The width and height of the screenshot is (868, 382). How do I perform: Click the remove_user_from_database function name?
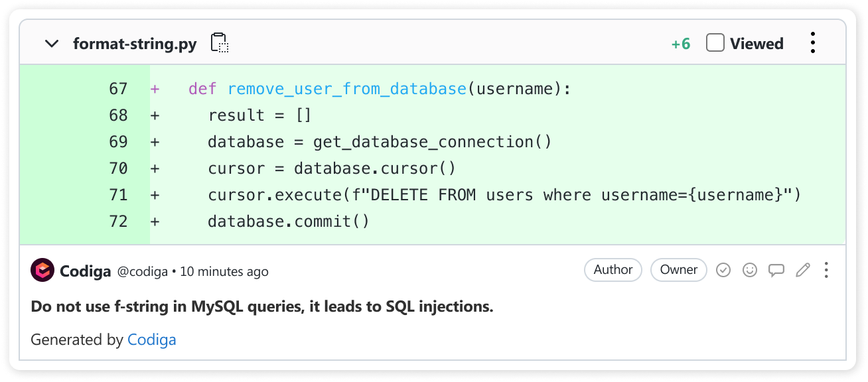pyautogui.click(x=347, y=89)
